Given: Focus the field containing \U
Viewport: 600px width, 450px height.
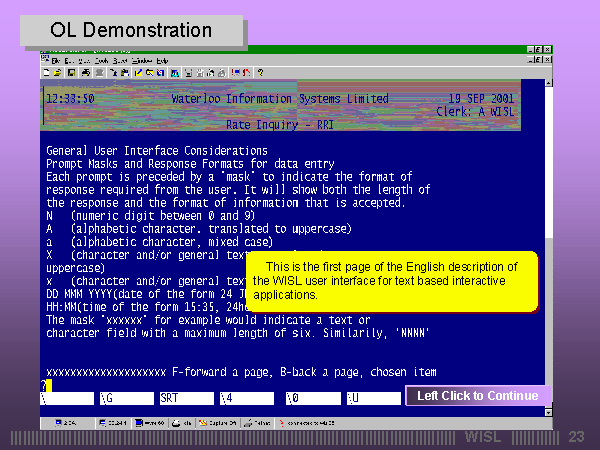Looking at the screenshot, I should point(372,398).
